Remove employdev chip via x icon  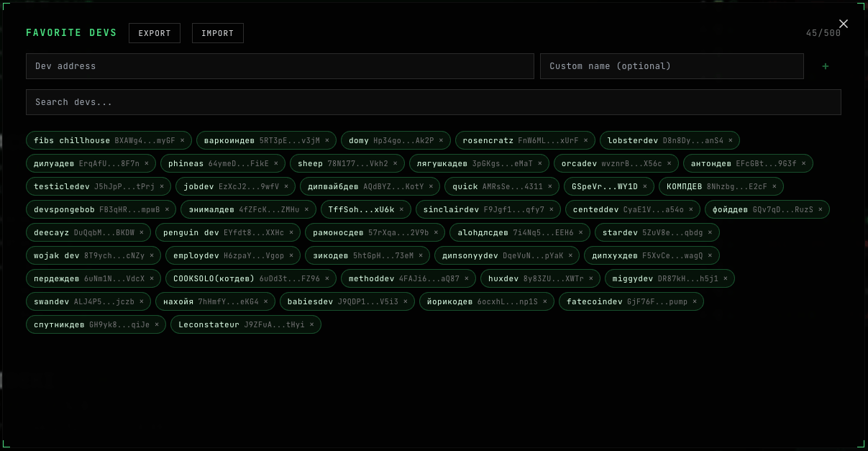(291, 255)
